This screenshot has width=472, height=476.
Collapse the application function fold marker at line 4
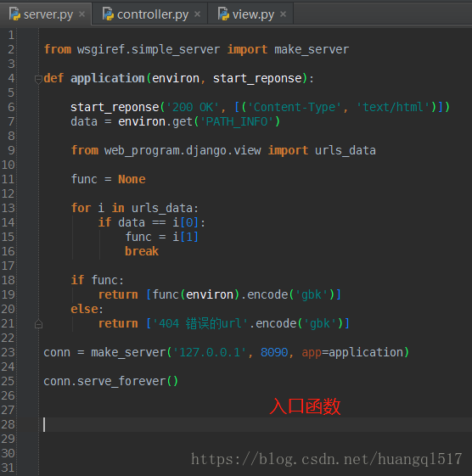coord(38,79)
